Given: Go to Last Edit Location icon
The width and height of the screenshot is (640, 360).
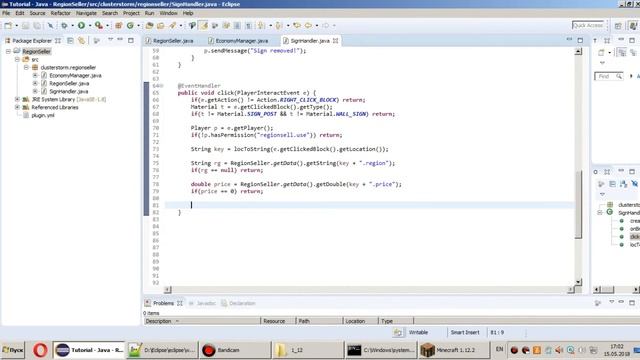Looking at the screenshot, I should pyautogui.click(x=297, y=25).
